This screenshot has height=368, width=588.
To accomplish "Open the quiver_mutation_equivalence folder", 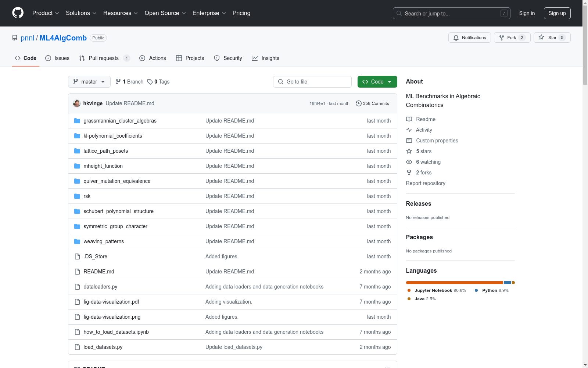I will point(117,181).
